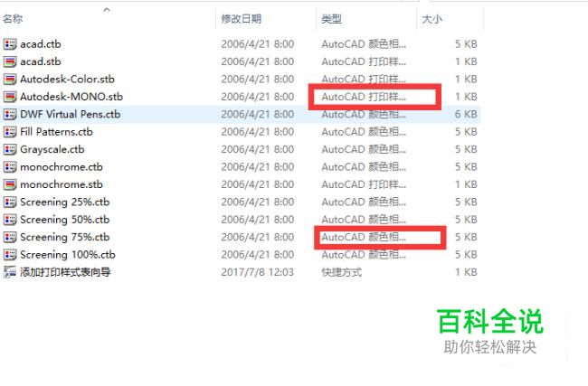
Task: Click the Fill Patterns.ctb file icon
Action: [x=10, y=132]
